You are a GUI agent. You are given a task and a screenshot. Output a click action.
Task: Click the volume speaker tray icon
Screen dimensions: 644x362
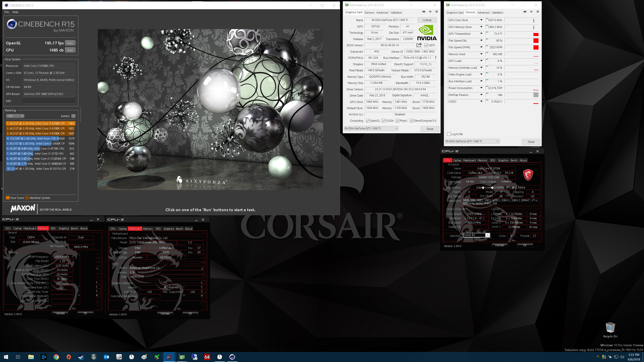point(622,357)
